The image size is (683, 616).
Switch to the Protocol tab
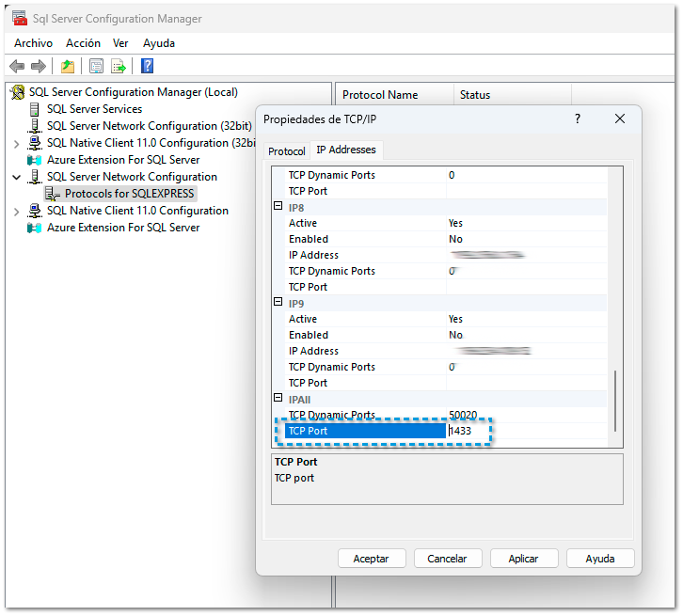pyautogui.click(x=286, y=151)
